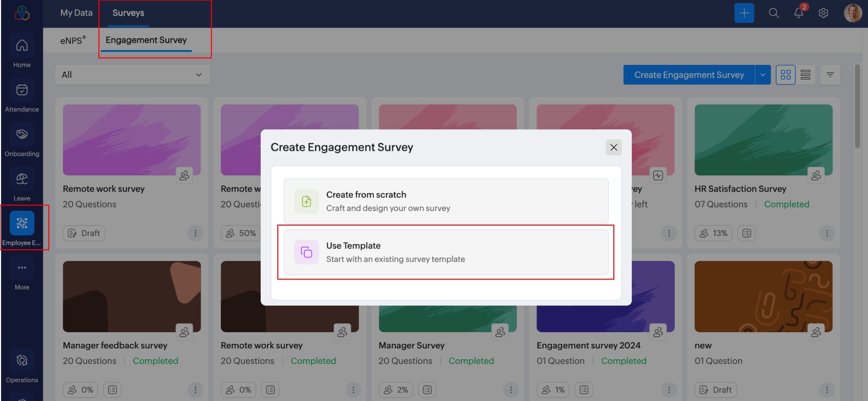Screen dimensions: 868x401
Task: Open the Attendance module icon
Action: (22, 90)
